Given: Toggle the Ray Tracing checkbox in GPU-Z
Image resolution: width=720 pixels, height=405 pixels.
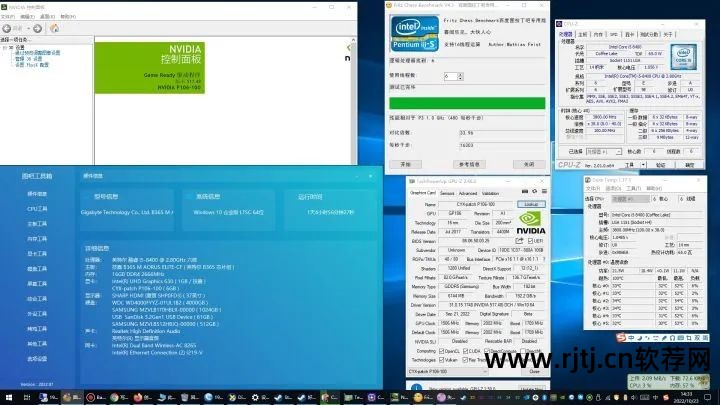Looking at the screenshot, I should (x=465, y=360).
